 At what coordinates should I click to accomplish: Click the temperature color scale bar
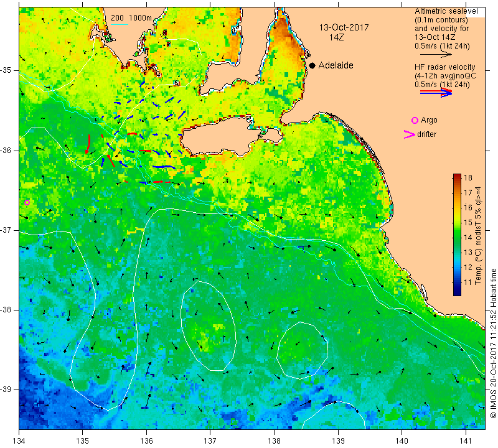pos(457,235)
